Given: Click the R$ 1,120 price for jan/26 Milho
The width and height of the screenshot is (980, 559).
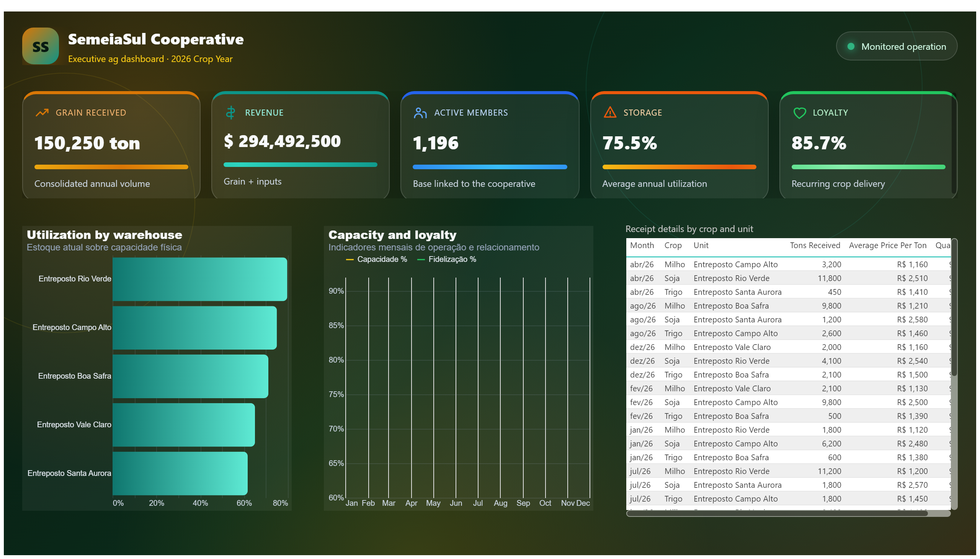Looking at the screenshot, I should (x=912, y=430).
